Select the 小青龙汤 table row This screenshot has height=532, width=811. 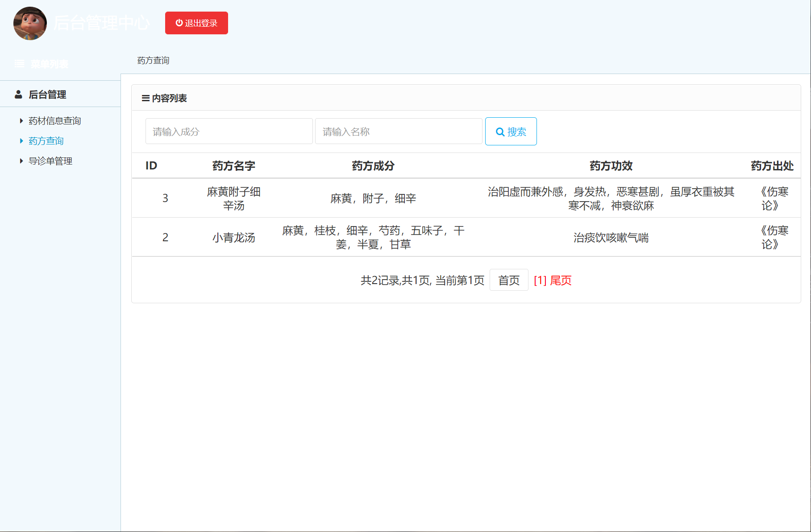tap(402, 237)
